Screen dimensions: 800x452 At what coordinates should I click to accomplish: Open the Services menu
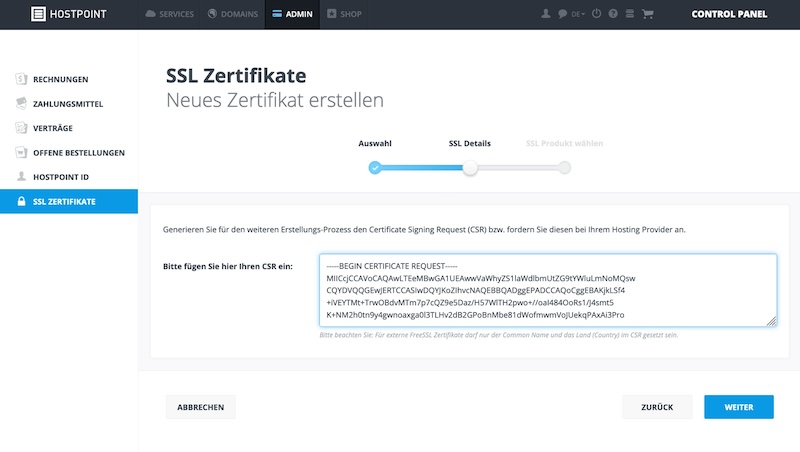(x=170, y=14)
